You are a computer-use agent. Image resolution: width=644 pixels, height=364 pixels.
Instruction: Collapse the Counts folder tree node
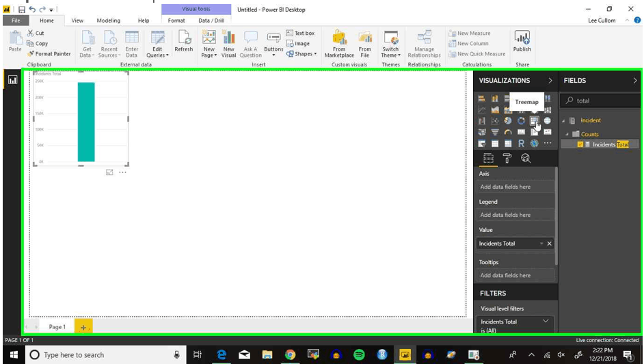tap(567, 134)
